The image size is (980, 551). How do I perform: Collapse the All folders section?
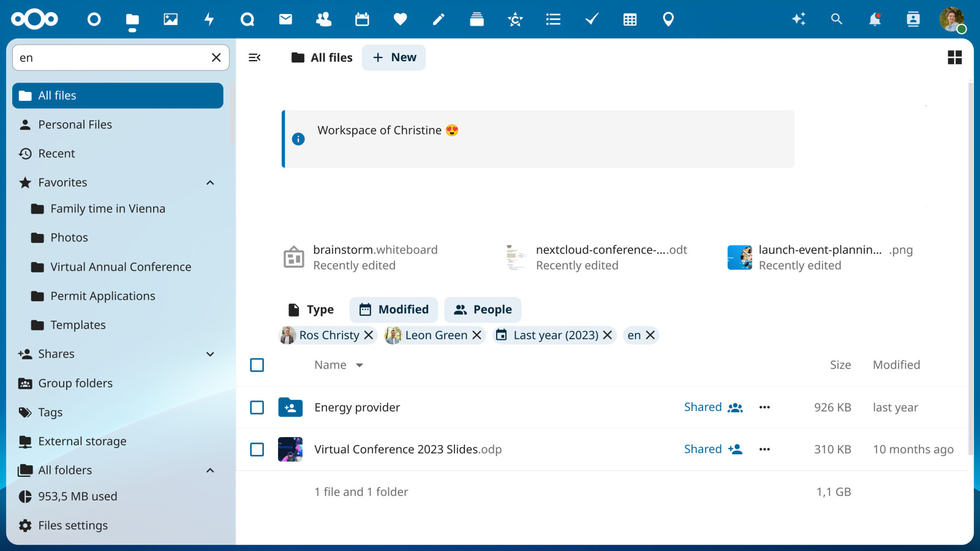click(210, 470)
